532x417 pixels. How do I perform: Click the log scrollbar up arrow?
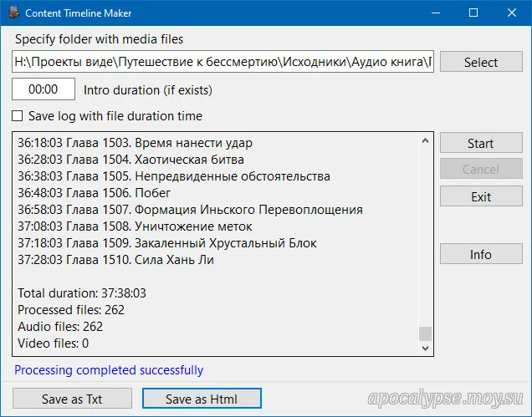[x=425, y=140]
